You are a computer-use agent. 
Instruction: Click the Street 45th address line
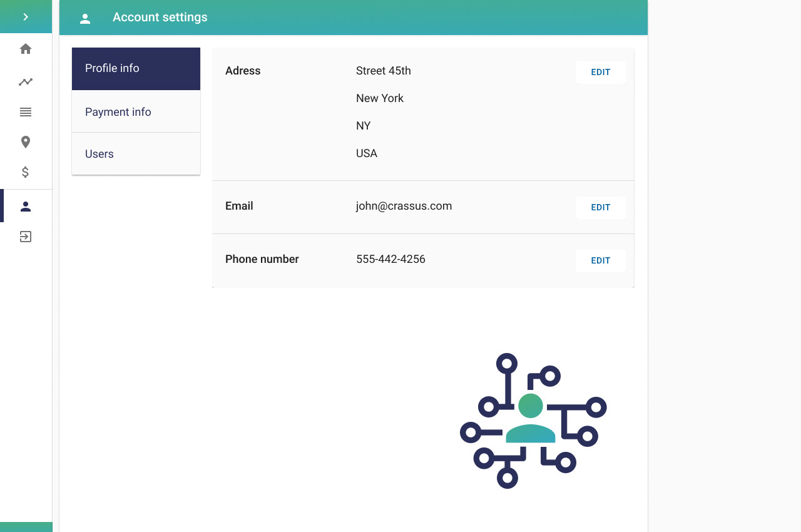(x=384, y=71)
